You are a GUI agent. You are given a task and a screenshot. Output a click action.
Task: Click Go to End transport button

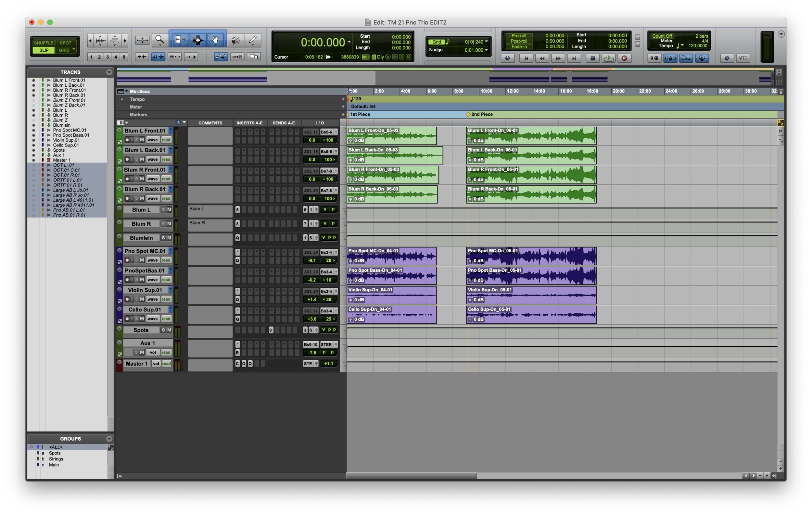pyautogui.click(x=574, y=58)
